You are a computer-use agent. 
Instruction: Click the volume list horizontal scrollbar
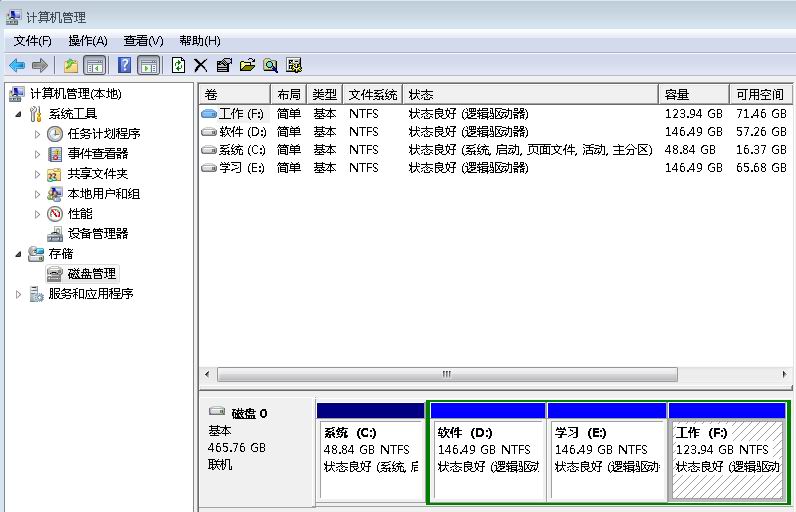click(446, 374)
